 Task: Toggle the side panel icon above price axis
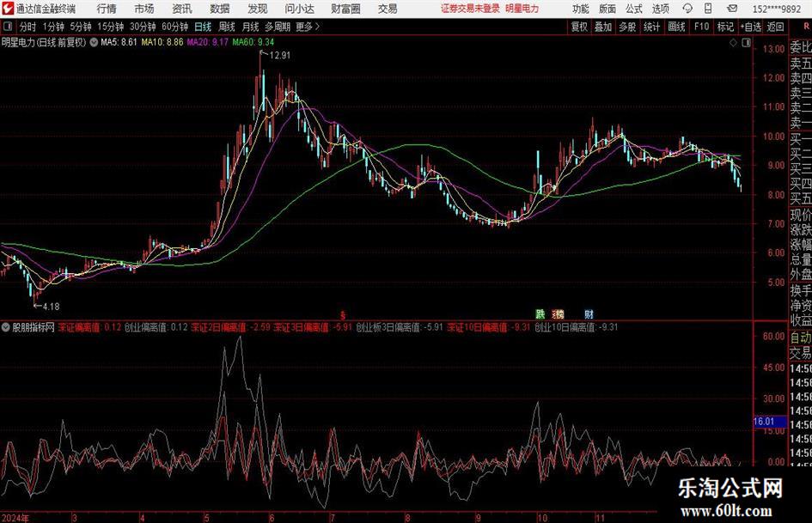(x=746, y=43)
